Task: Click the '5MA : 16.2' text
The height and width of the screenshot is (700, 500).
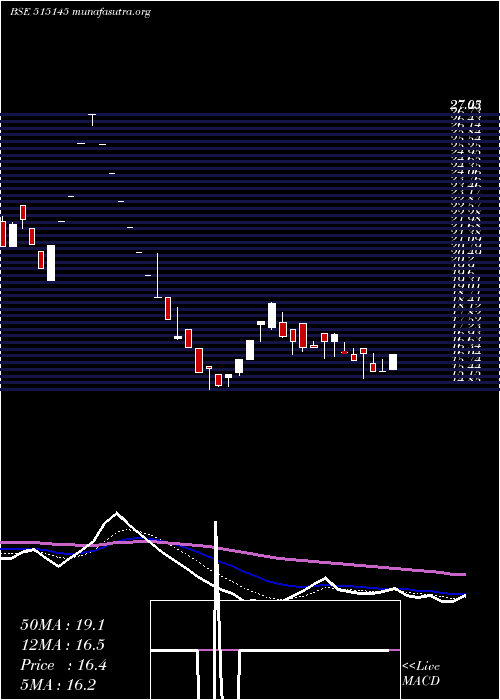Action: (58, 685)
